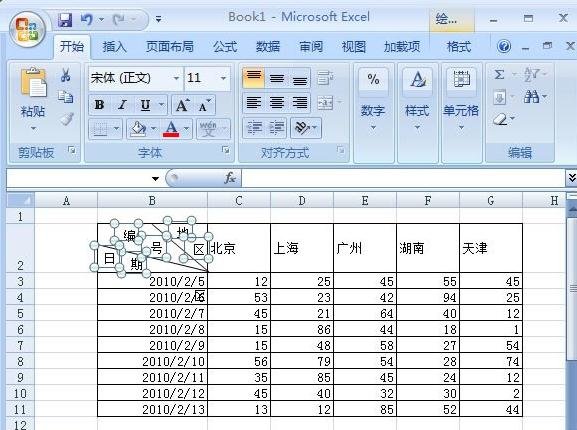577x430 pixels.
Task: Click the insert function fx icon
Action: point(230,178)
